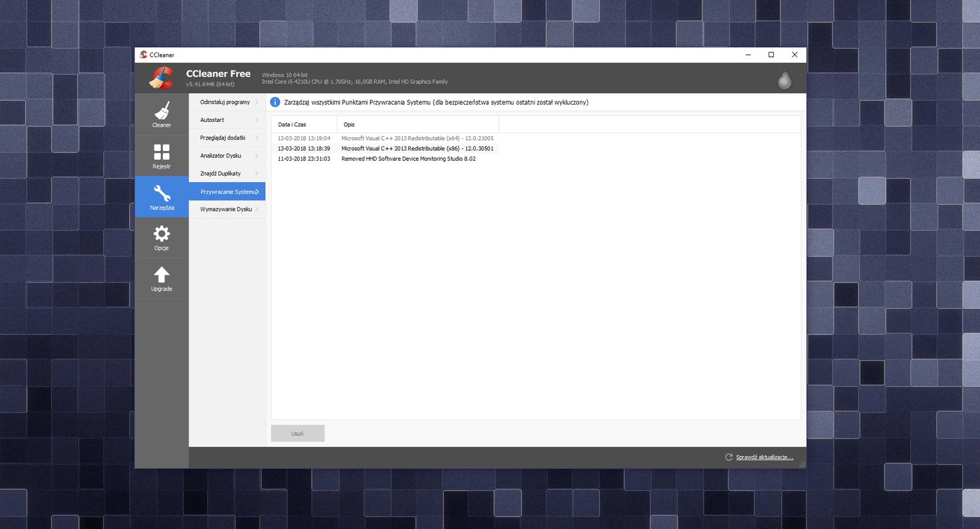Image resolution: width=980 pixels, height=529 pixels.
Task: Open the Upgrade arrow section
Action: (162, 279)
